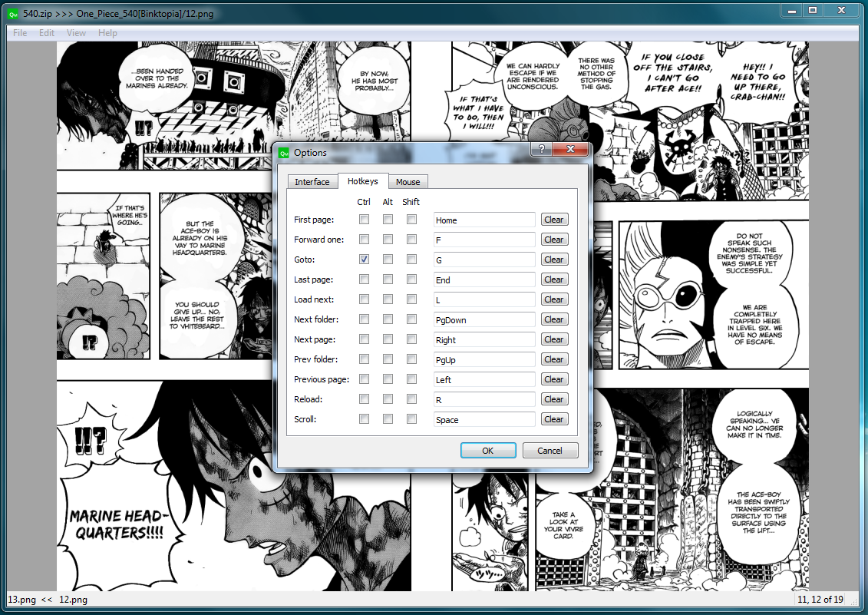The width and height of the screenshot is (868, 615).
Task: Click the Goto key field showing G
Action: (484, 260)
